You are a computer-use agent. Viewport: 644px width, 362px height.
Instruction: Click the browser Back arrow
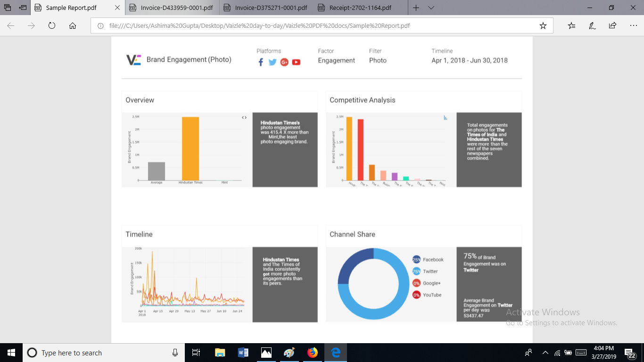point(11,25)
